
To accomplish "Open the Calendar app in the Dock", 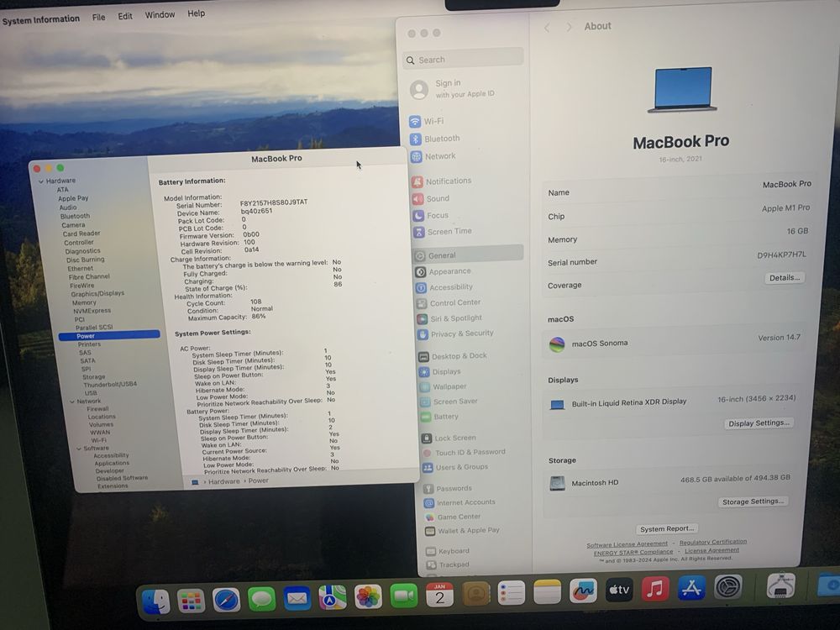I will tap(439, 595).
